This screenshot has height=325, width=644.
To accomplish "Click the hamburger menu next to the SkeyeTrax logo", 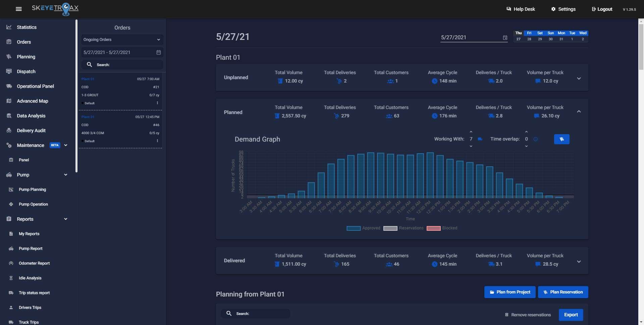I will pyautogui.click(x=18, y=9).
